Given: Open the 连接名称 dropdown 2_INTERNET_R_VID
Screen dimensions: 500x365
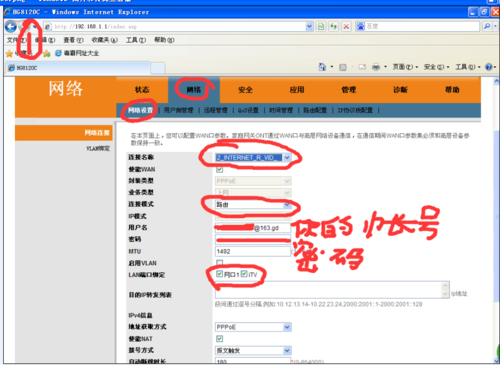Looking at the screenshot, I should click(253, 158).
